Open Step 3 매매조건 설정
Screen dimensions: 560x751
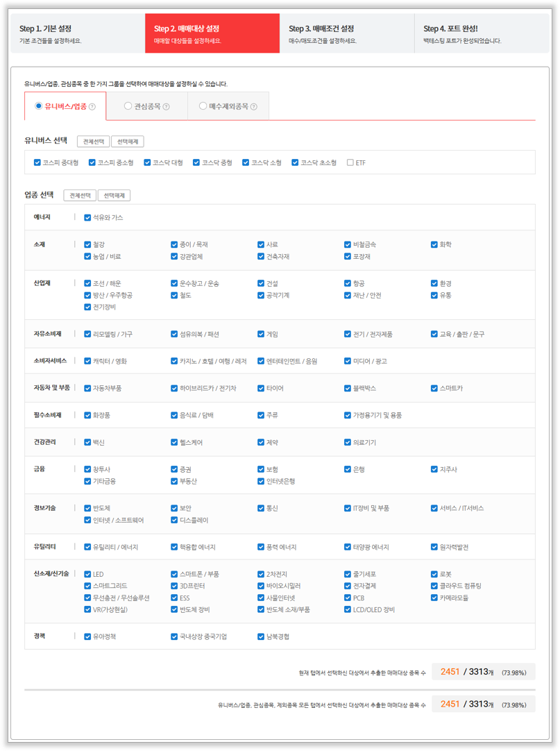point(347,33)
